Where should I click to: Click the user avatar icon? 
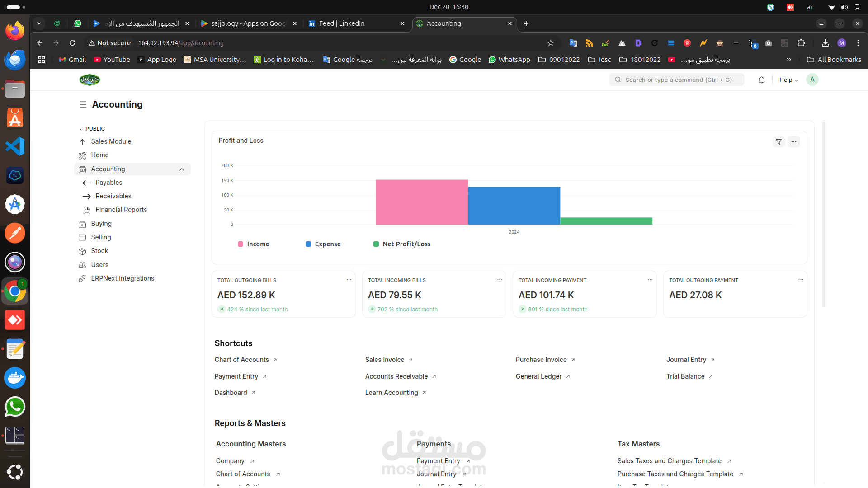coord(812,80)
